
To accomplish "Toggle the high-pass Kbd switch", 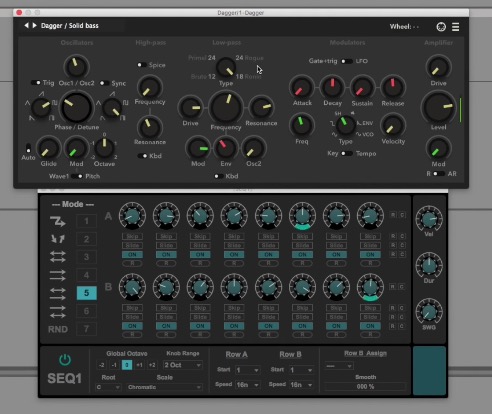I will [x=142, y=156].
